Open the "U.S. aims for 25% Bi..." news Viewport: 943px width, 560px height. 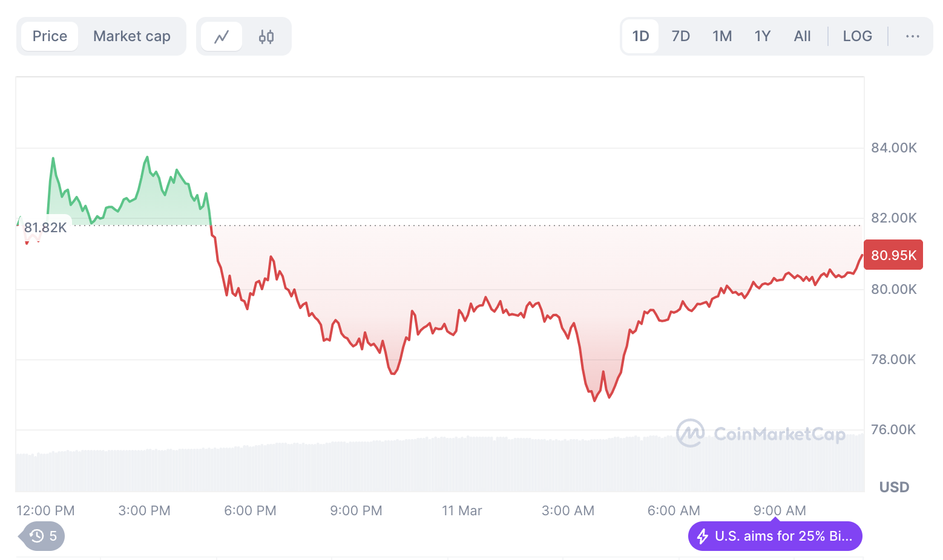pyautogui.click(x=783, y=536)
